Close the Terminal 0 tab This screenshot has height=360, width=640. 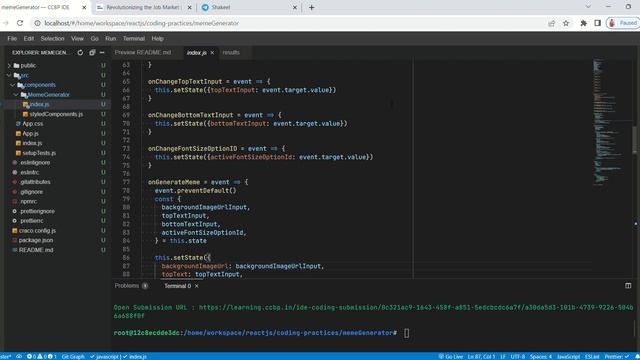coord(197,286)
